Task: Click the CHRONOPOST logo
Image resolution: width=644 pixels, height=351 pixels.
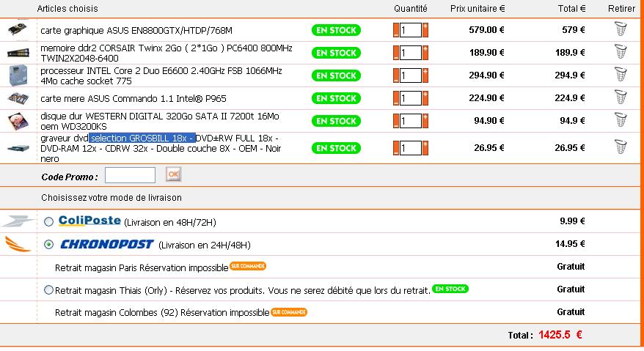Action: point(107,244)
